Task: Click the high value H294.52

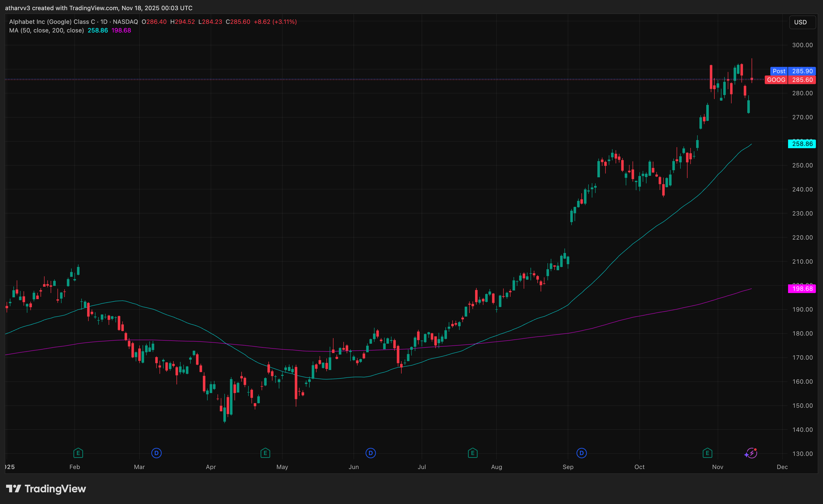Action: [x=182, y=22]
